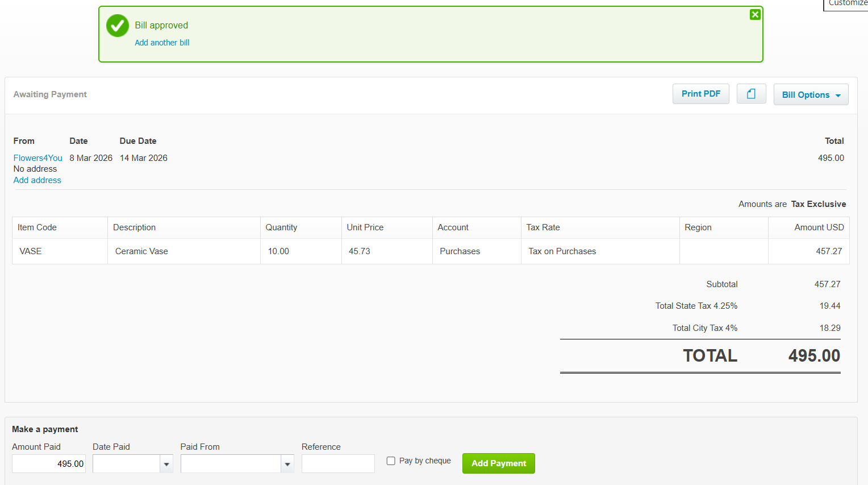Close the Bill approved notification

[x=755, y=15]
